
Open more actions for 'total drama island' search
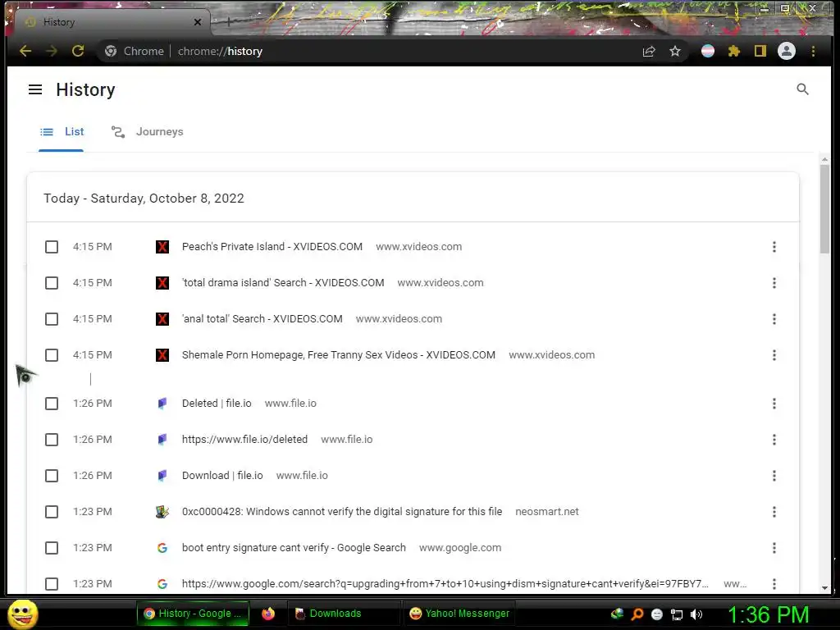[774, 283]
